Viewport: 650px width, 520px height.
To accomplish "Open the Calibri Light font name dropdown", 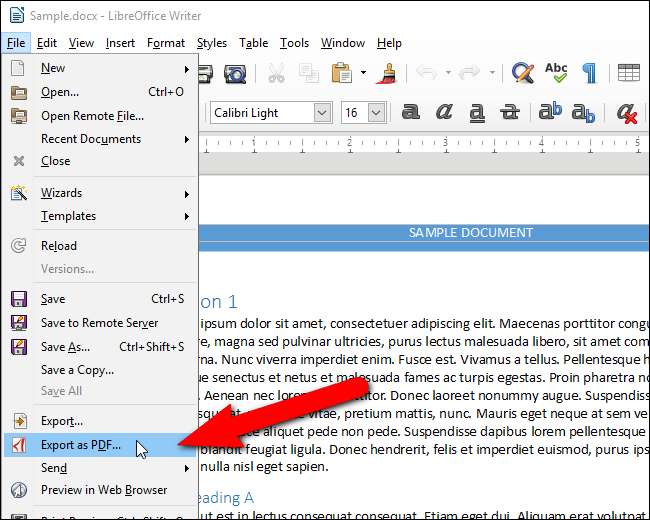I will click(x=321, y=113).
